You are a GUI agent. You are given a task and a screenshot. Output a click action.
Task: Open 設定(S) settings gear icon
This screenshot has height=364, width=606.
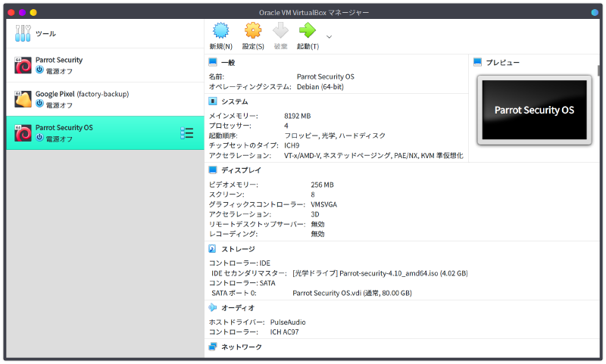[x=253, y=31]
